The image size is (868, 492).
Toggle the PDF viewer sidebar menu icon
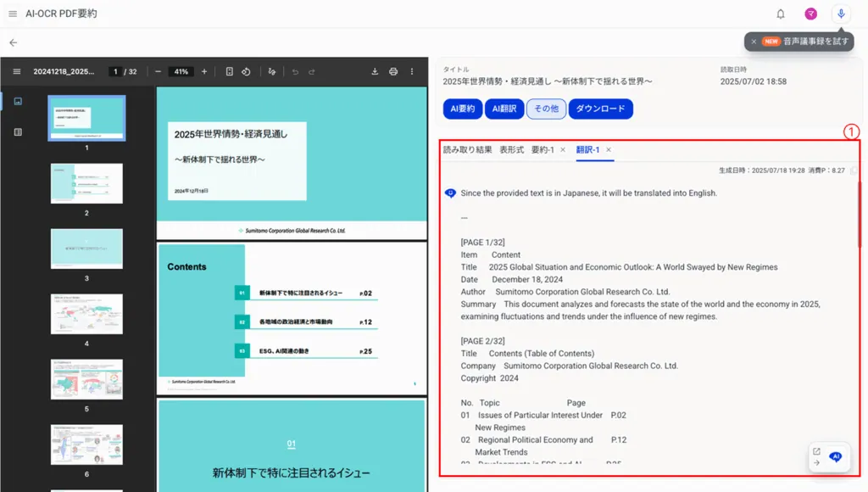17,71
